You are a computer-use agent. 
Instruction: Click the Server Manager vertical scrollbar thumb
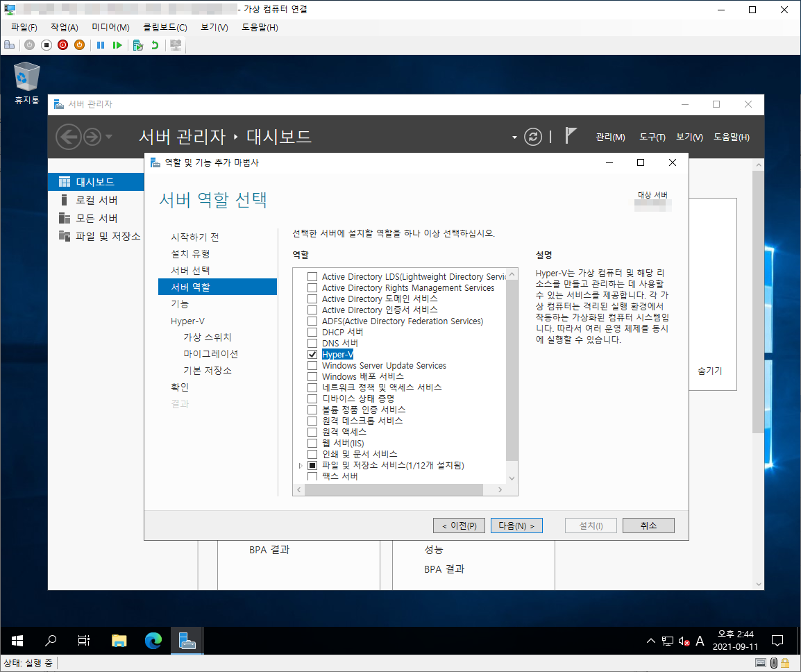[759, 301]
